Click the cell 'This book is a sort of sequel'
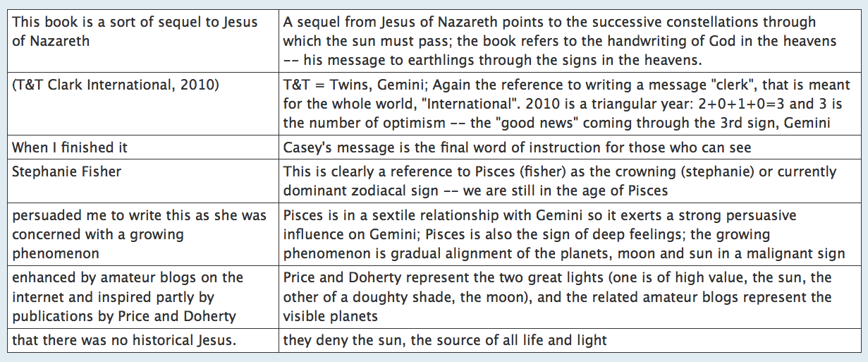 pyautogui.click(x=143, y=41)
